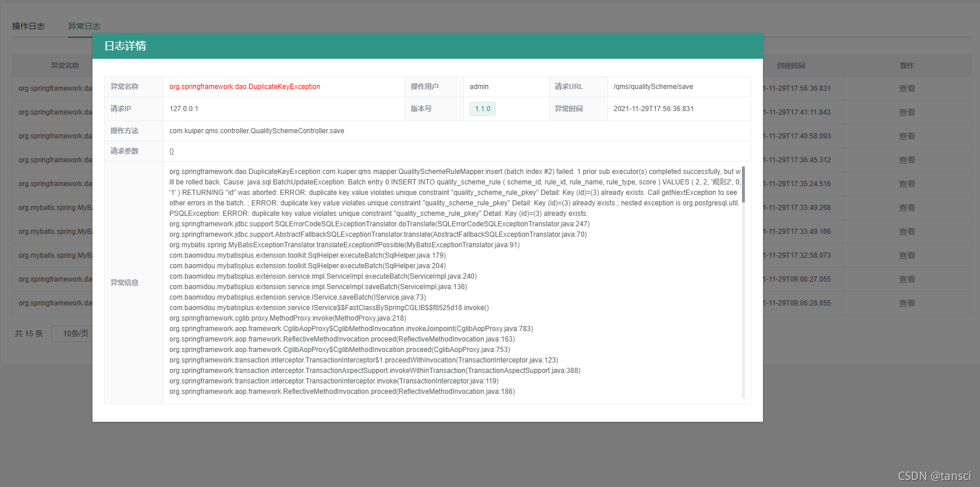This screenshot has width=980, height=487.
Task: Click 查看 for log at 09:06:28.855
Action: pos(907,303)
